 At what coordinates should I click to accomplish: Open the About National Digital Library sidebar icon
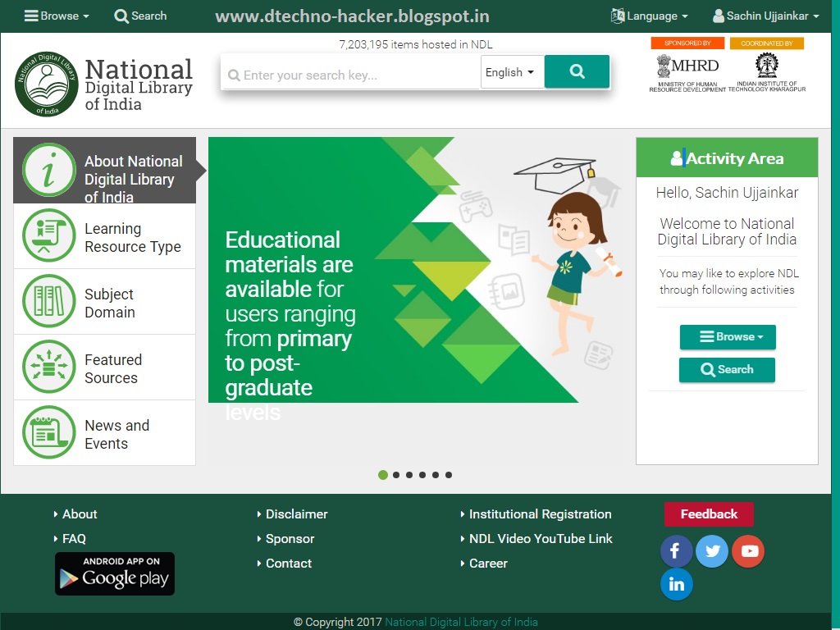pos(48,171)
